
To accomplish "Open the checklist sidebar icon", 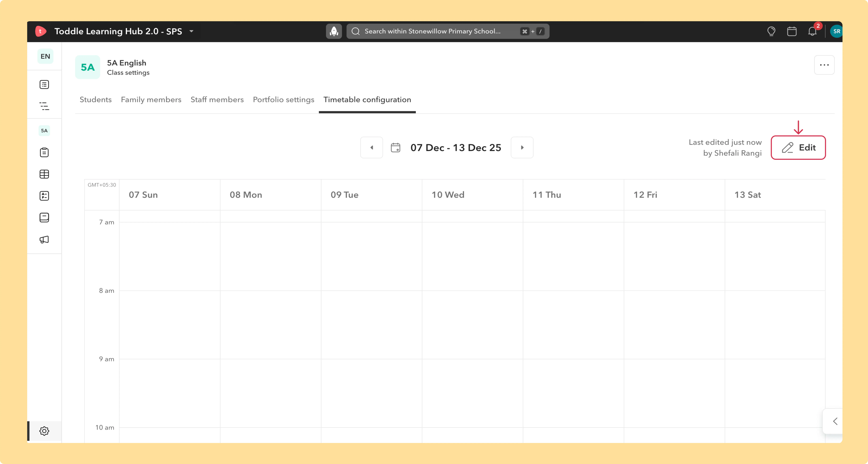I will coord(44,196).
